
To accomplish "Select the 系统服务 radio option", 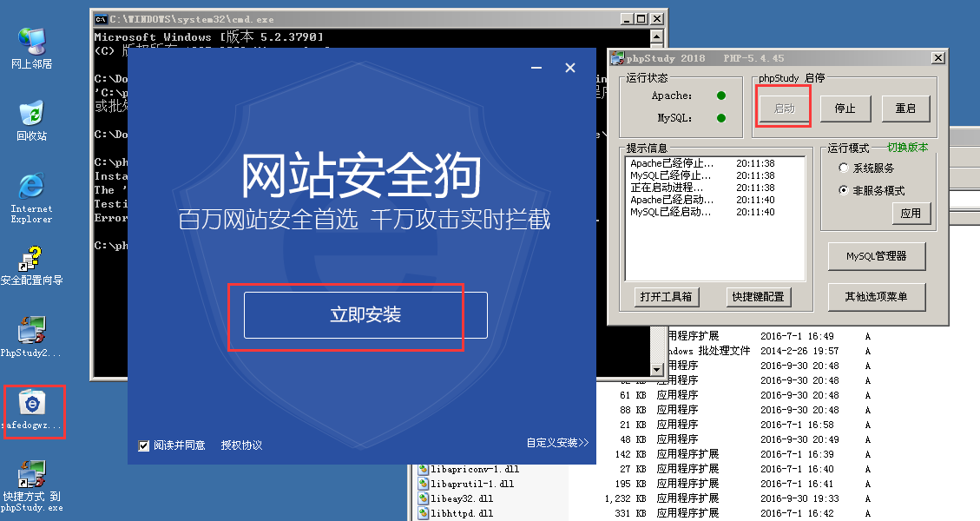I will pyautogui.click(x=844, y=168).
